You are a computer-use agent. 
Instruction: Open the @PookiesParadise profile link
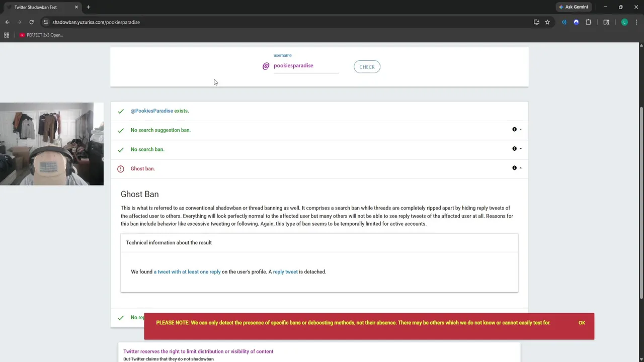click(151, 111)
